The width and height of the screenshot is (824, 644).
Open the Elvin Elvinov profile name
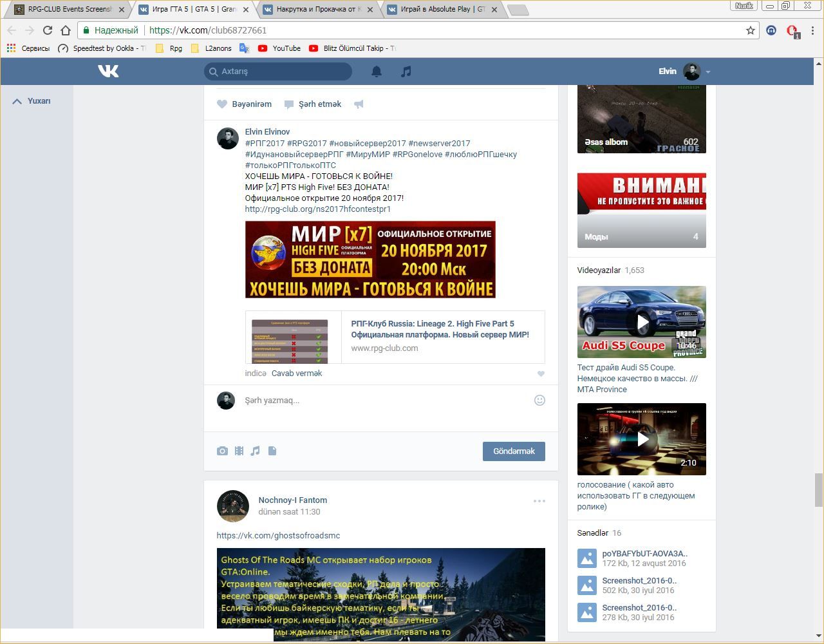point(267,132)
